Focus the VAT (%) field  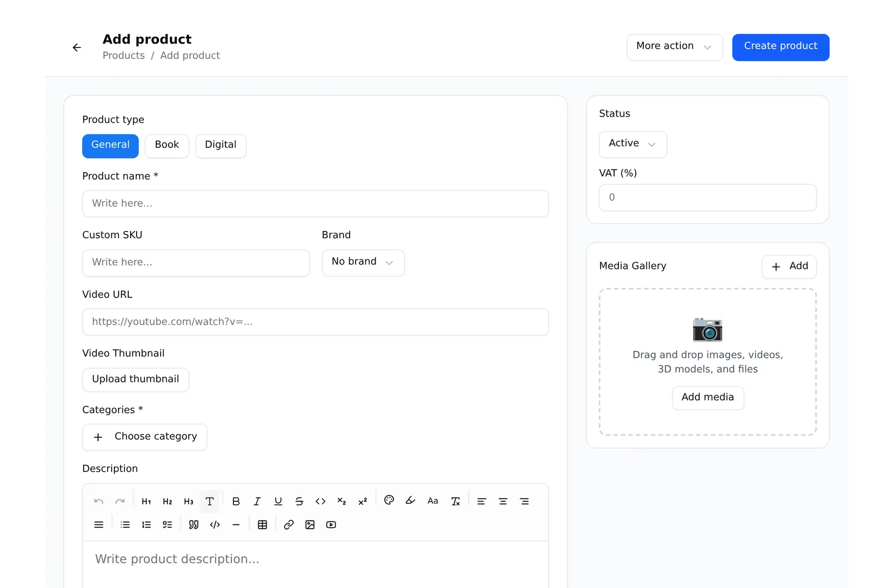708,197
